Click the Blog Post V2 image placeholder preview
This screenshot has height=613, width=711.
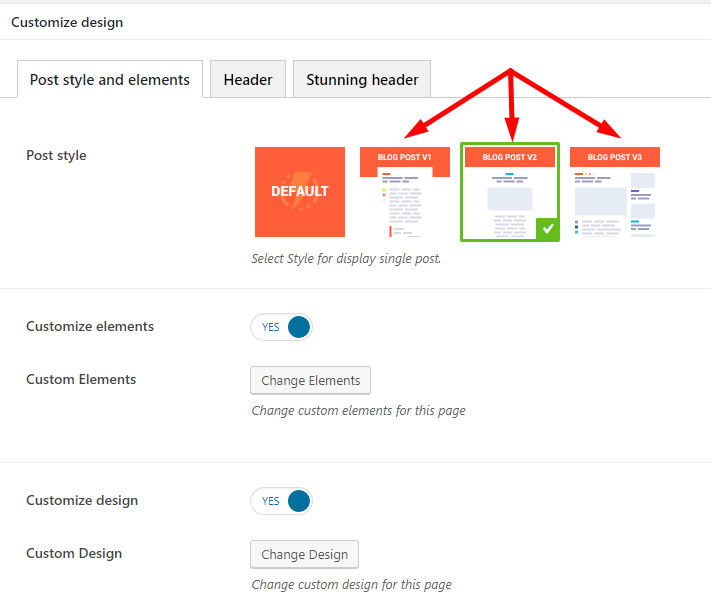click(510, 199)
